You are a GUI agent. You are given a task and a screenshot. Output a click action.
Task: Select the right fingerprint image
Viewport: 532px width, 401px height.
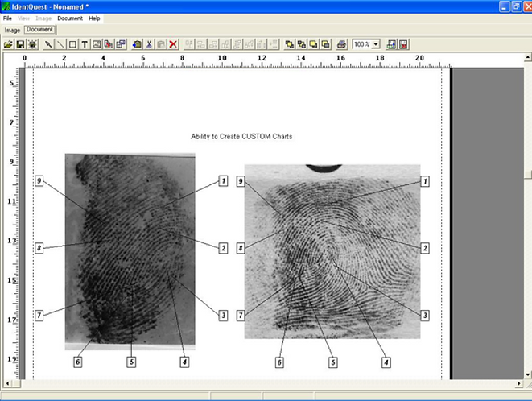pos(332,251)
